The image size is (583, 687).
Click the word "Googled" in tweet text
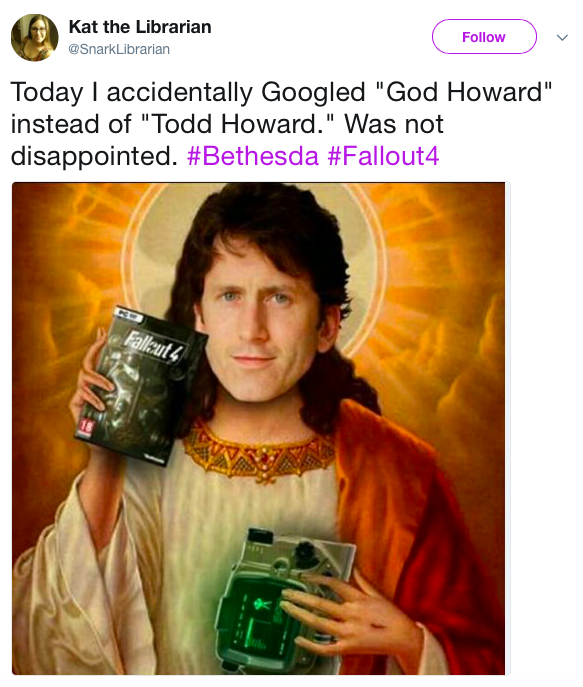coord(313,93)
